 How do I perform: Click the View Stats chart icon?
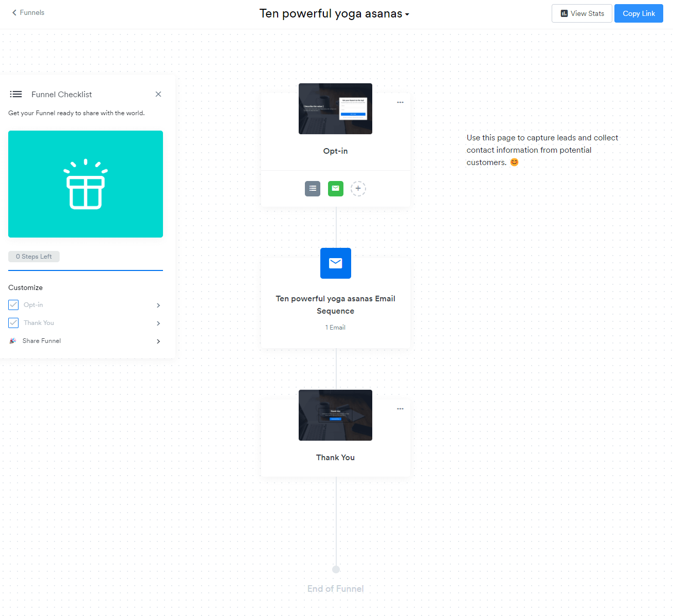pyautogui.click(x=564, y=13)
